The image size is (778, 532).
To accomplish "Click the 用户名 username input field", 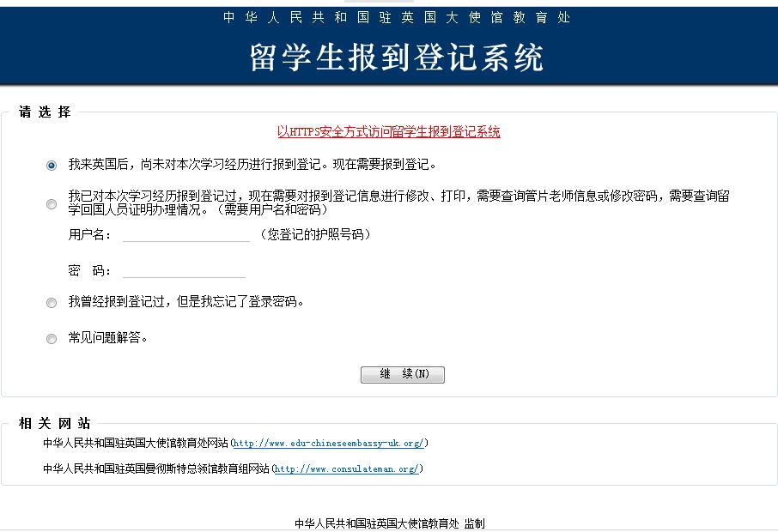I will [x=186, y=234].
